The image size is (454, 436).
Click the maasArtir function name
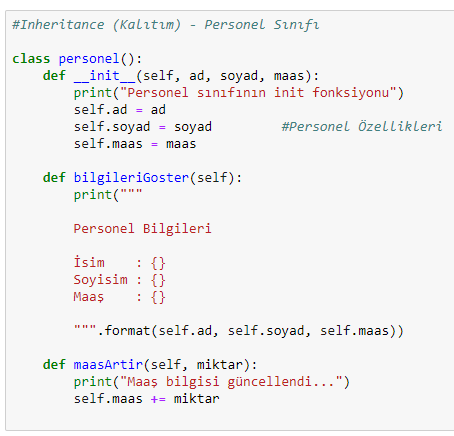[x=108, y=365]
